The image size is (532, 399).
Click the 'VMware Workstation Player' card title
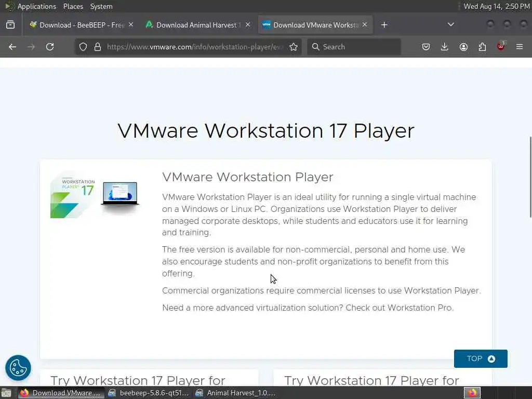click(248, 177)
